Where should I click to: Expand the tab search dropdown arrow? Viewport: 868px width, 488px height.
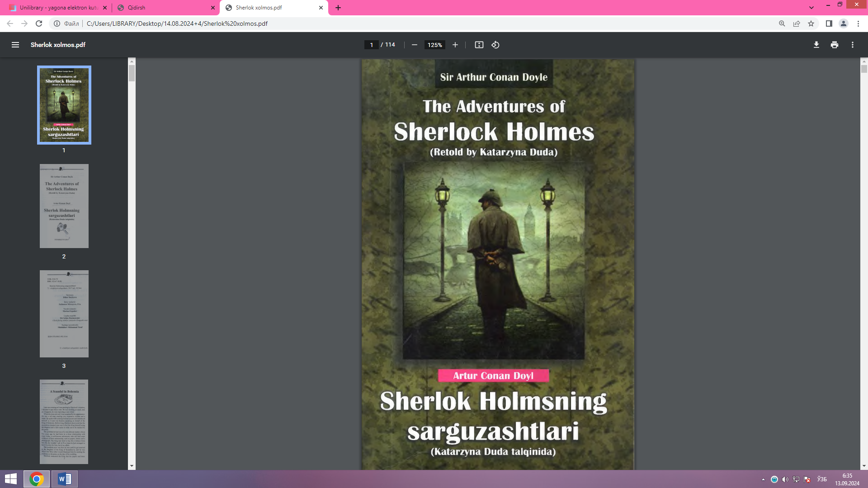coord(811,8)
